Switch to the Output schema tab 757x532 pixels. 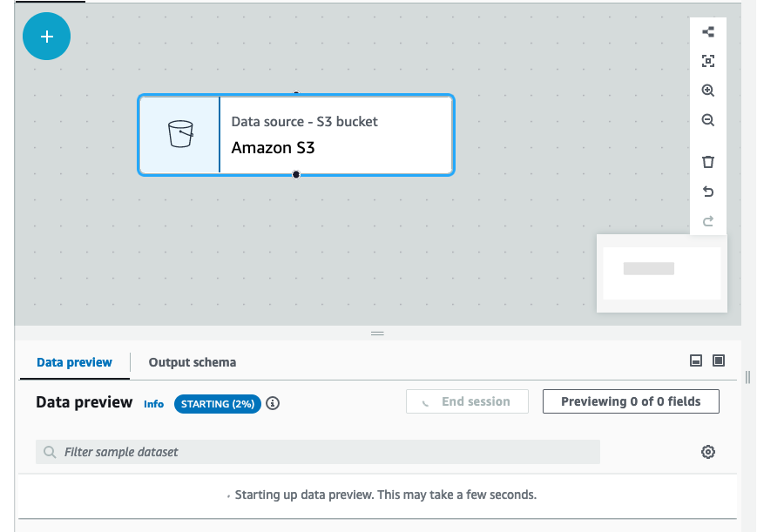click(192, 362)
